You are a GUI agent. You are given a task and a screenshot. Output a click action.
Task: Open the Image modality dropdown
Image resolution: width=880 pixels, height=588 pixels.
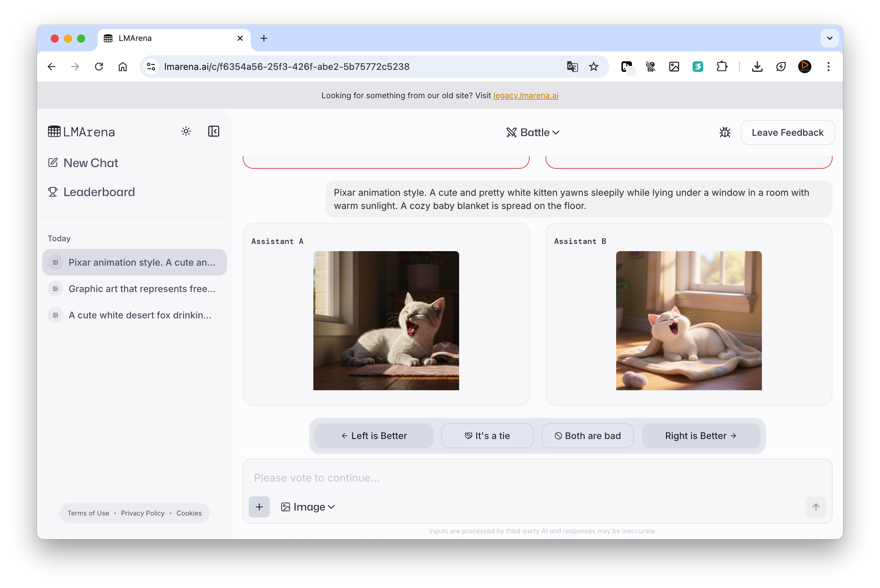coord(308,507)
